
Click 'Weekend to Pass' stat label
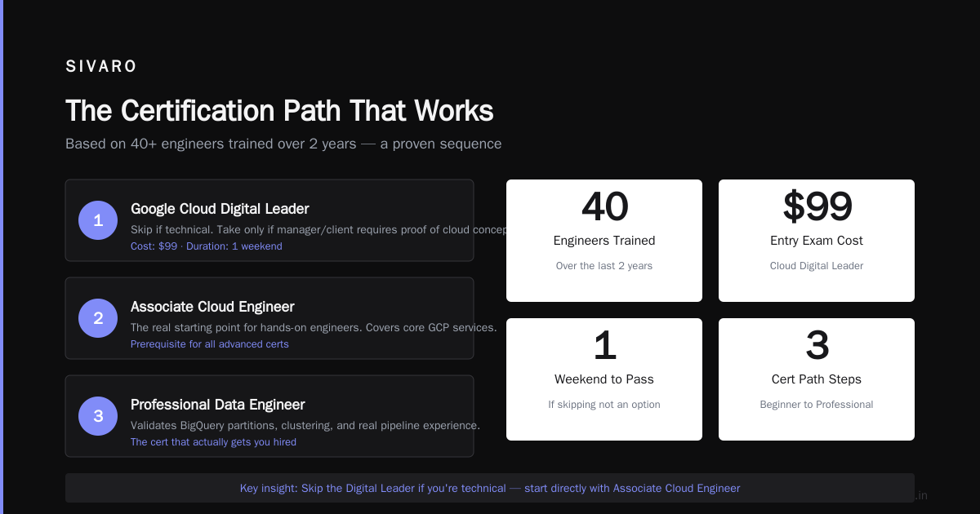tap(604, 379)
